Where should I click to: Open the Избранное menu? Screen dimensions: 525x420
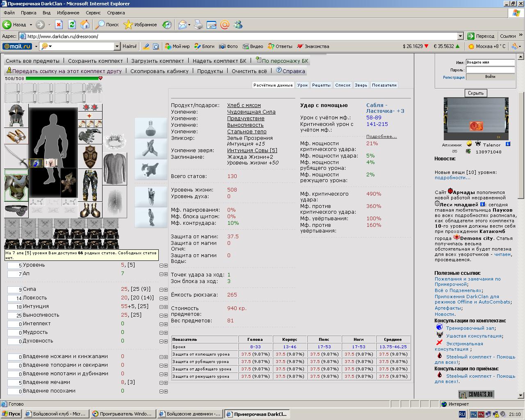click(x=68, y=13)
